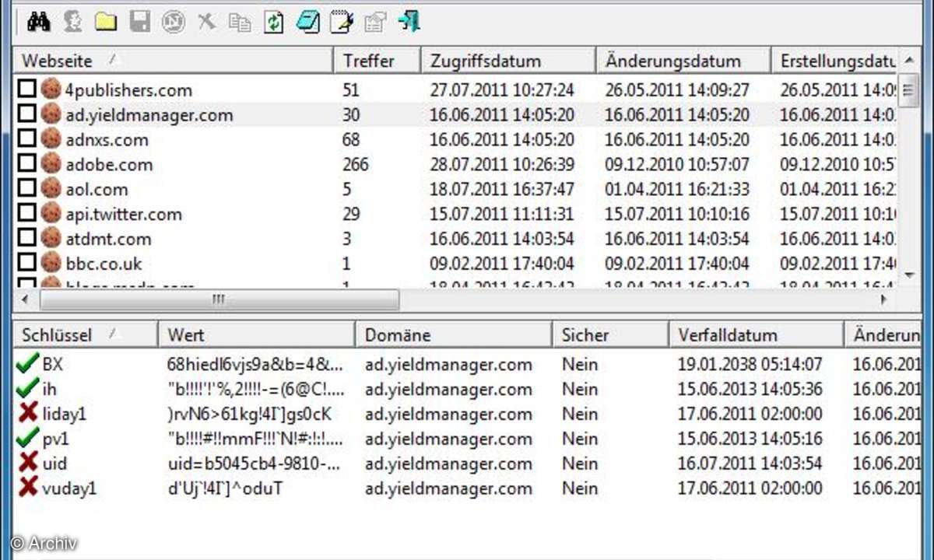The width and height of the screenshot is (934, 560).
Task: Click cookie icon beside adobe.com
Action: tap(51, 163)
